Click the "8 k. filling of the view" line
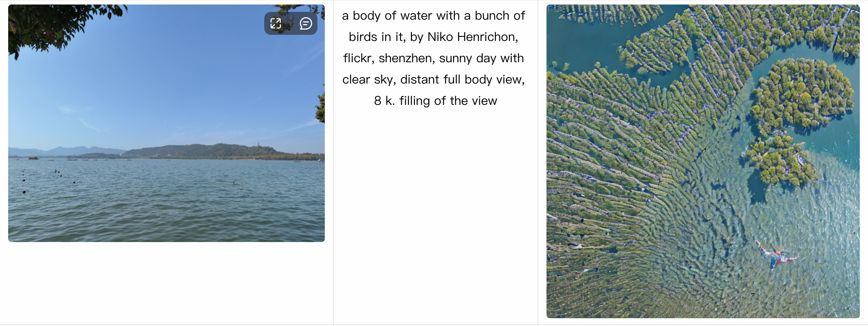 [435, 101]
